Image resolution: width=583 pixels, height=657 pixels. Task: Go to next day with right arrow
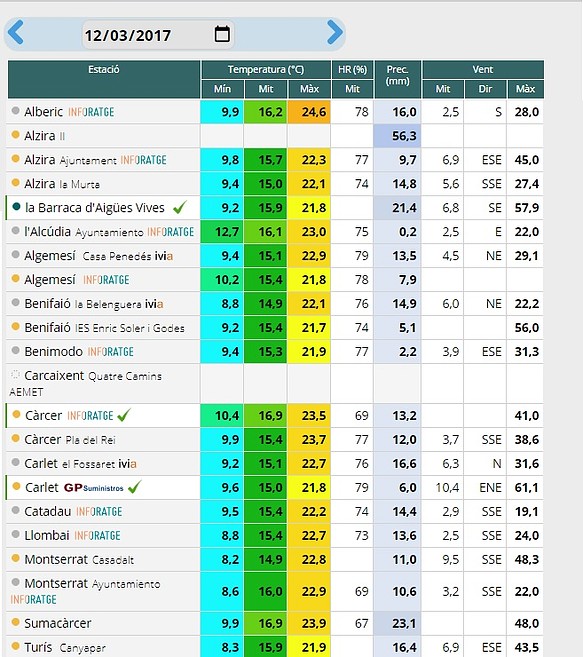335,32
